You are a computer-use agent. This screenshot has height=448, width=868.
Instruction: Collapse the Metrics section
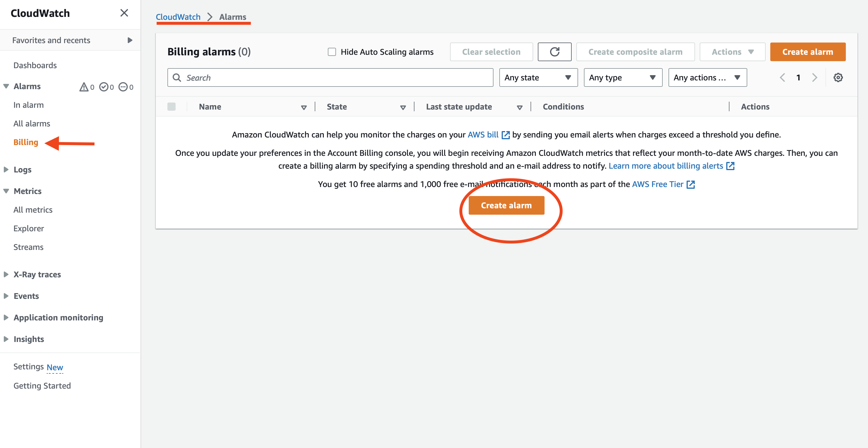6,191
